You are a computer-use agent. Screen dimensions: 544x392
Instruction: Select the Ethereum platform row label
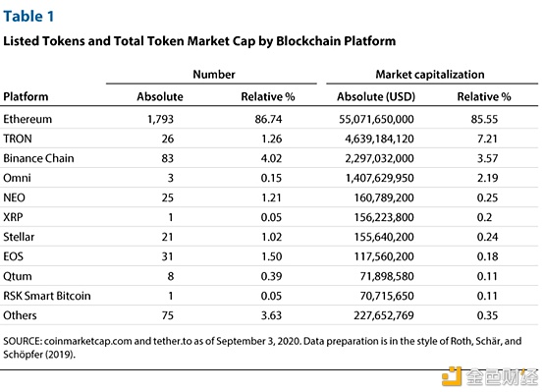coord(27,119)
